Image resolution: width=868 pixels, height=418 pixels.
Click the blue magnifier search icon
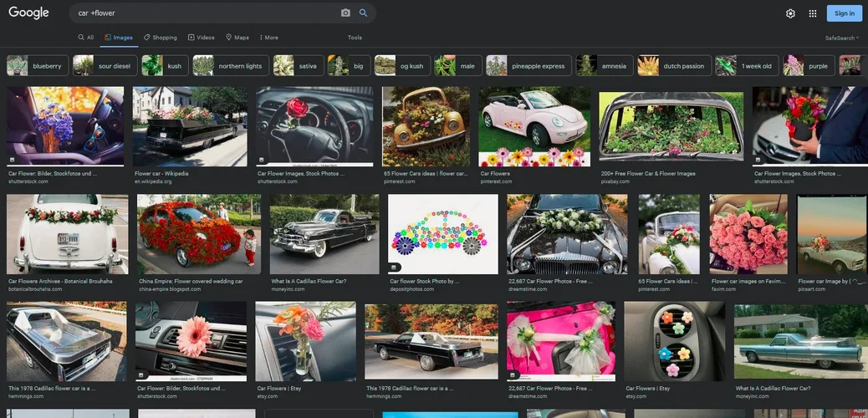tap(363, 13)
